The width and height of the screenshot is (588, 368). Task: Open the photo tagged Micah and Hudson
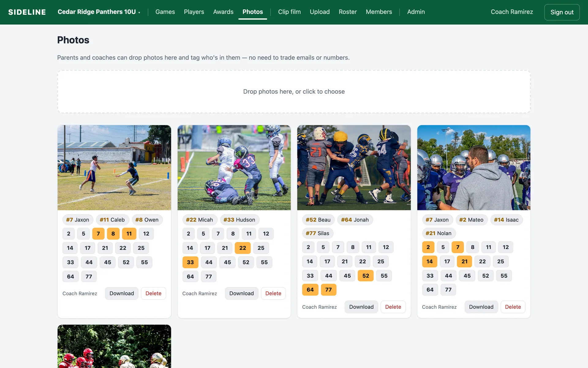(234, 167)
